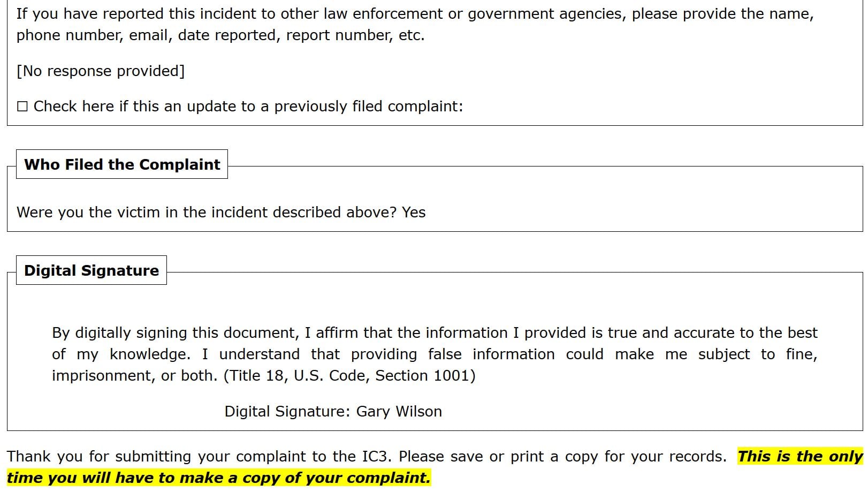Click the 'Check here if this an update' label text
The image size is (868, 492).
[x=248, y=107]
